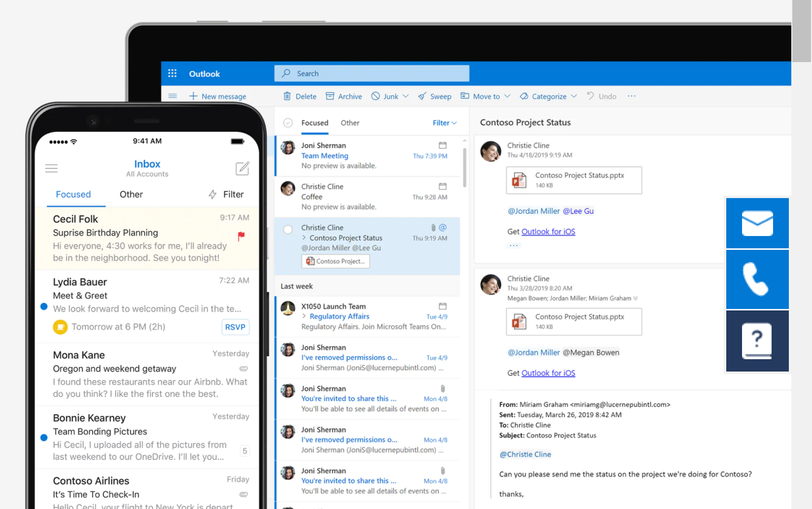Click the Junk toolbar icon
812x509 pixels.
point(375,96)
